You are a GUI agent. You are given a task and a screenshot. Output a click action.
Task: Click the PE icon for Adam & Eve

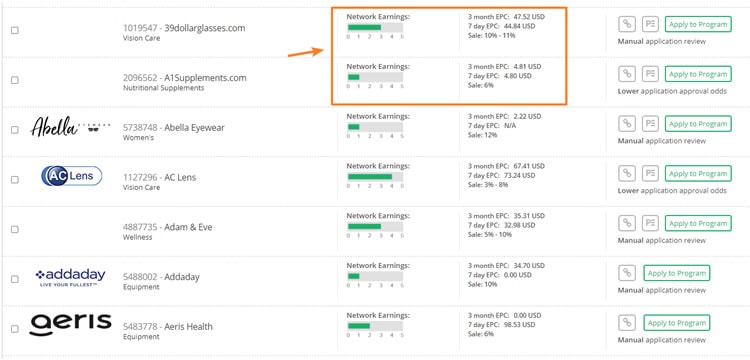point(650,223)
